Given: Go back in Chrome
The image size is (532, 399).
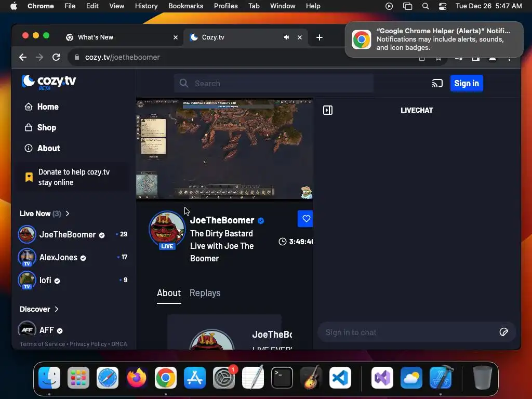Looking at the screenshot, I should (x=23, y=57).
